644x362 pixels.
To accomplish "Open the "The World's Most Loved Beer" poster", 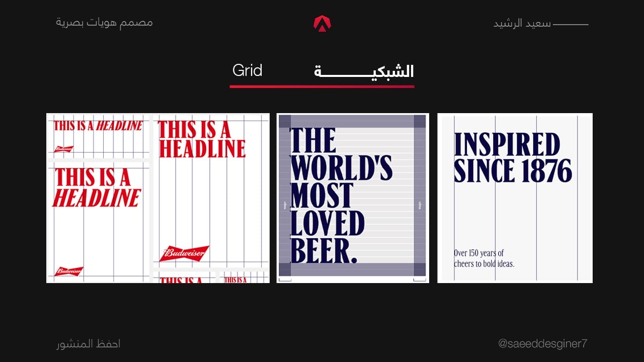I will [x=353, y=198].
